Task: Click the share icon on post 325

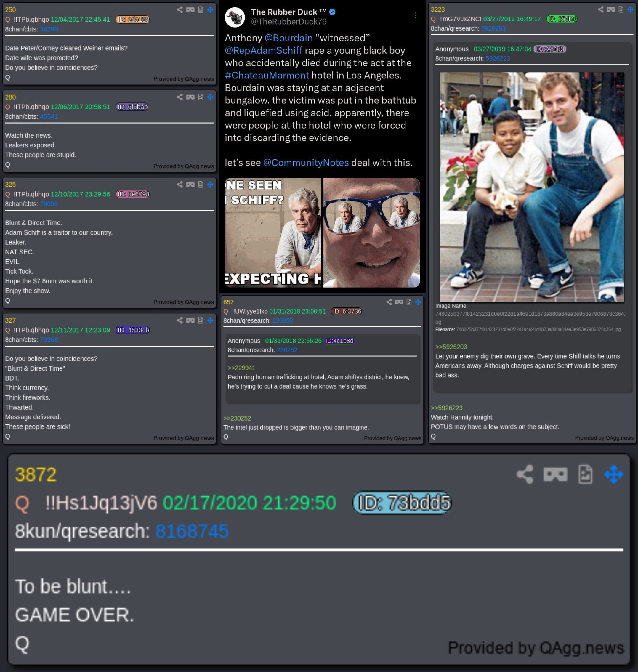Action: (x=180, y=185)
